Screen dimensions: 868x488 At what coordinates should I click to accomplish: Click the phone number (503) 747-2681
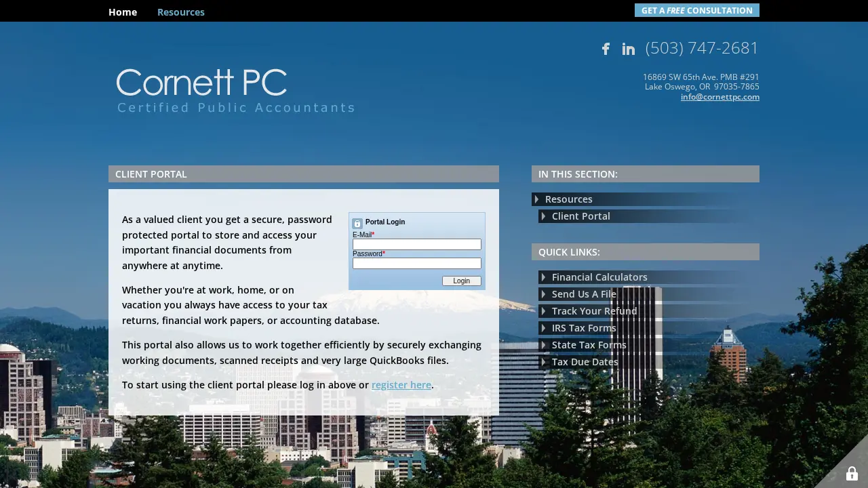pos(702,48)
